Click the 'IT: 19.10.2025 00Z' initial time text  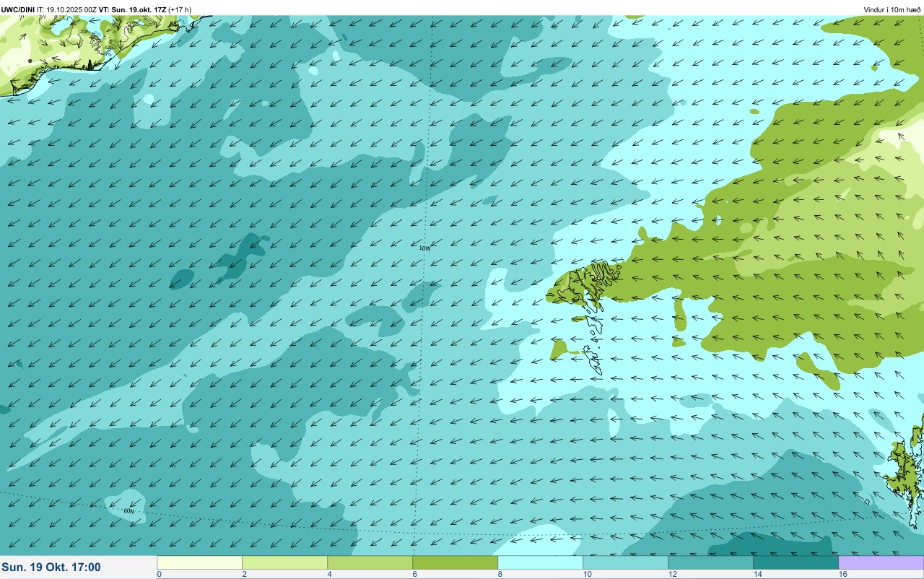pos(66,9)
